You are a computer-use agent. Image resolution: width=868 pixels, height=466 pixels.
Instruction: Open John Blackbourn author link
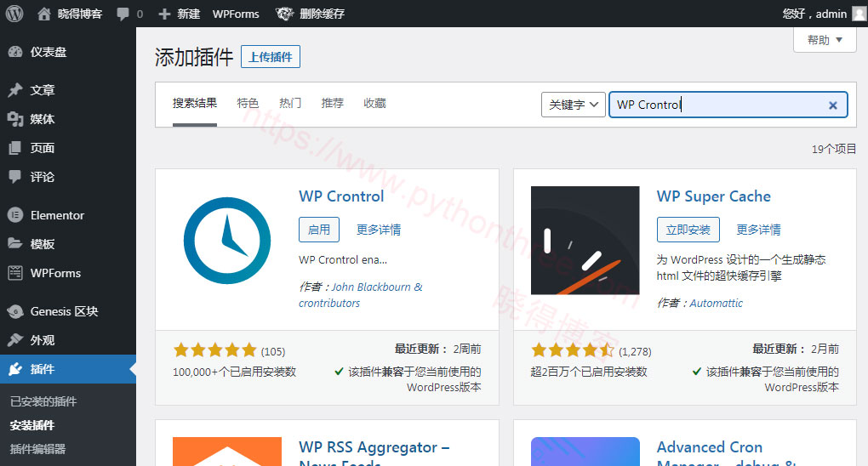360,295
